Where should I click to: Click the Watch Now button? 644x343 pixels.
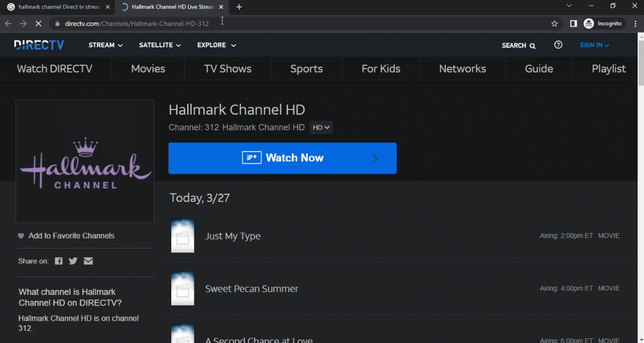(283, 158)
